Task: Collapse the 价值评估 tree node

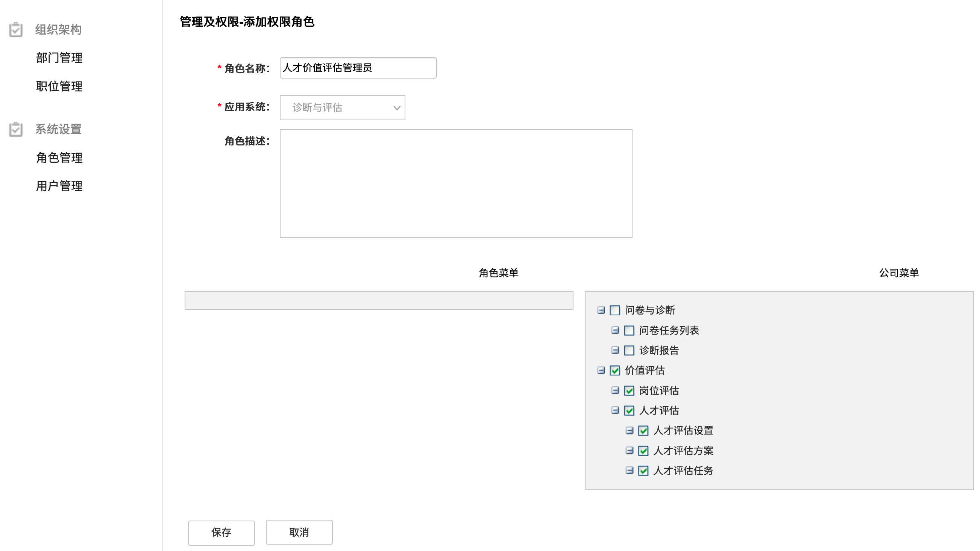Action: [601, 370]
